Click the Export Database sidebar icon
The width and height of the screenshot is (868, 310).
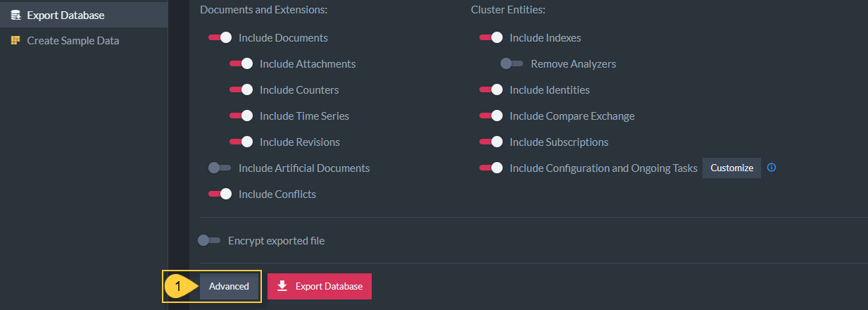click(15, 15)
